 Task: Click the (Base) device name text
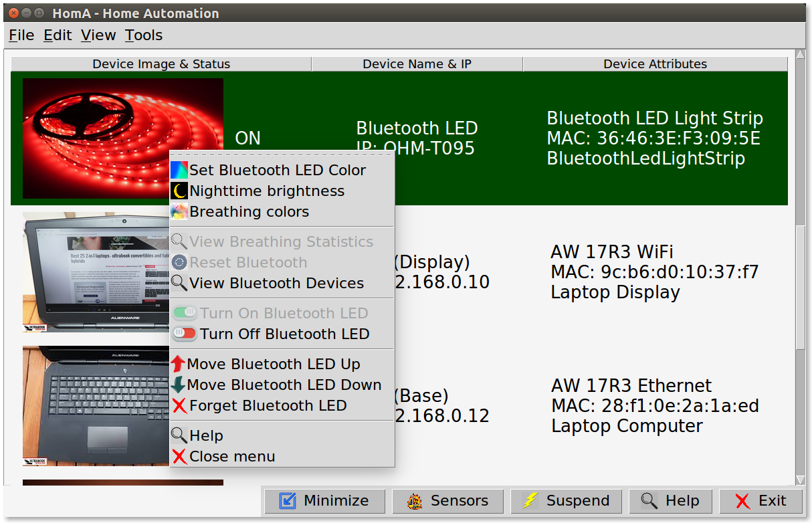coord(422,396)
